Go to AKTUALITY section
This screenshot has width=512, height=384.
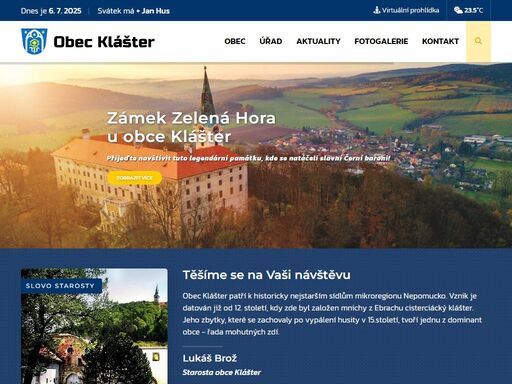[x=318, y=41]
